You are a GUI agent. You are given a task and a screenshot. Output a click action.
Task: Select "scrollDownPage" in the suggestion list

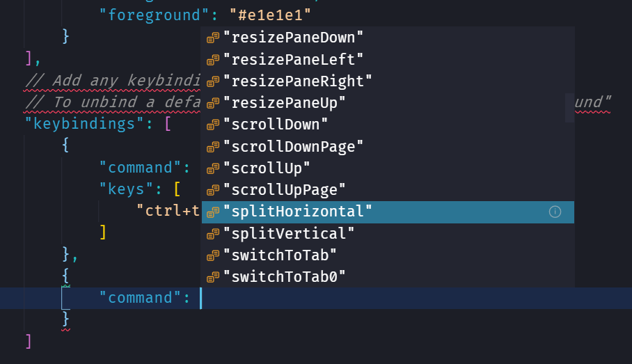pos(293,147)
